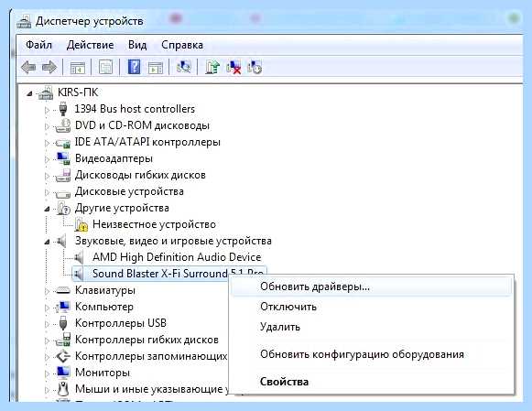Select the Компьютер label
Screen dimensions: 532x411
[104, 307]
